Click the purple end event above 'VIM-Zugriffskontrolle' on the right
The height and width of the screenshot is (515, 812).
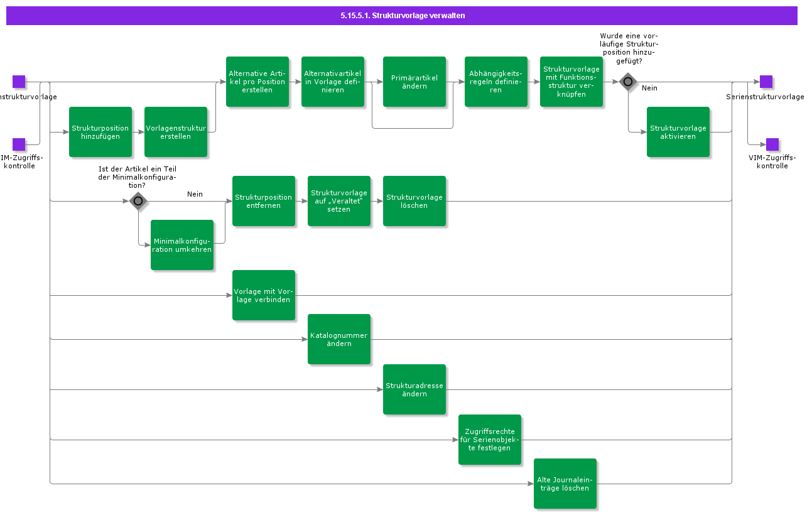click(x=772, y=144)
